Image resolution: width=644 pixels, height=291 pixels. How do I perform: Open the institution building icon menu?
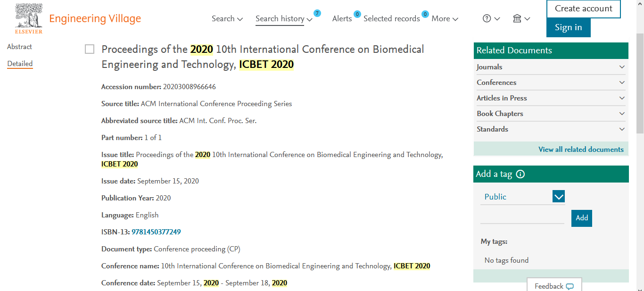(517, 18)
